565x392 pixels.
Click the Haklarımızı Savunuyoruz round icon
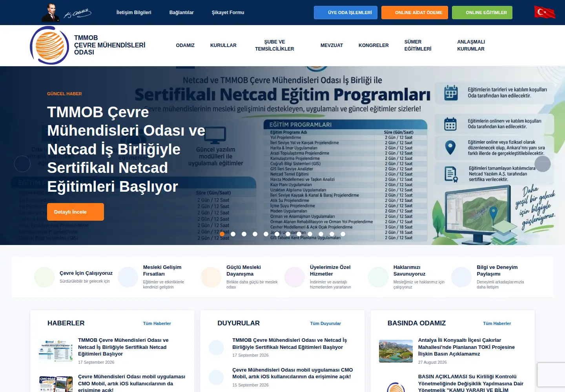pyautogui.click(x=378, y=277)
